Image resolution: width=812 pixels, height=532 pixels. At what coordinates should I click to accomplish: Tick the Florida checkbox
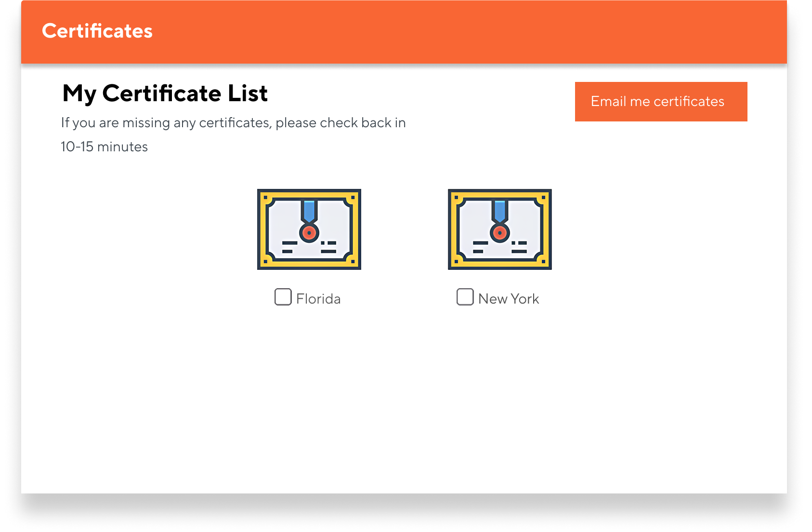[x=283, y=297]
